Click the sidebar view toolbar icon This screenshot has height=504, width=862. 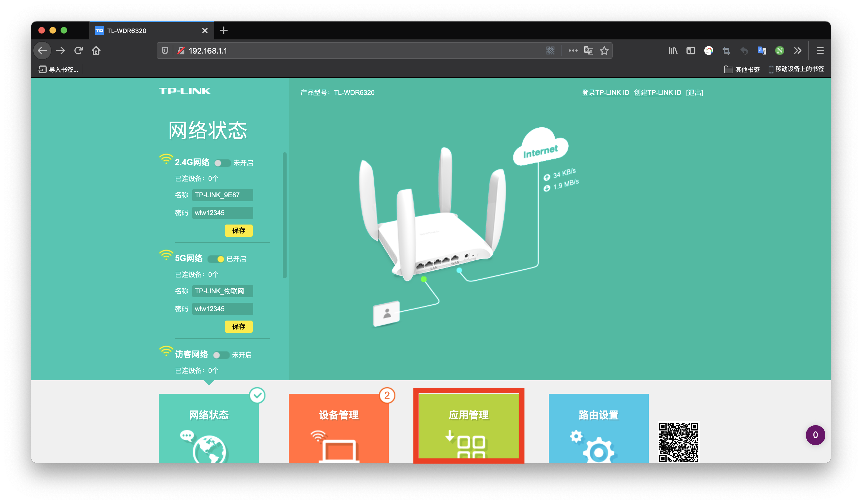tap(691, 51)
